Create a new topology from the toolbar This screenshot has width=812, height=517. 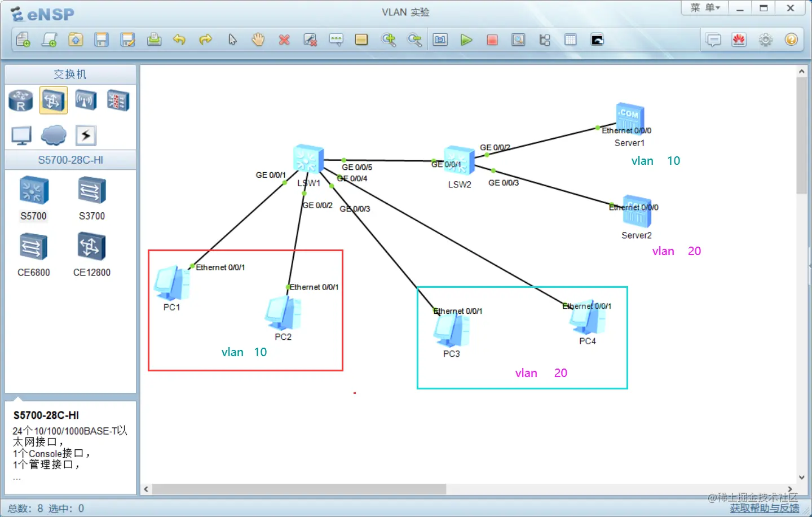[23, 40]
